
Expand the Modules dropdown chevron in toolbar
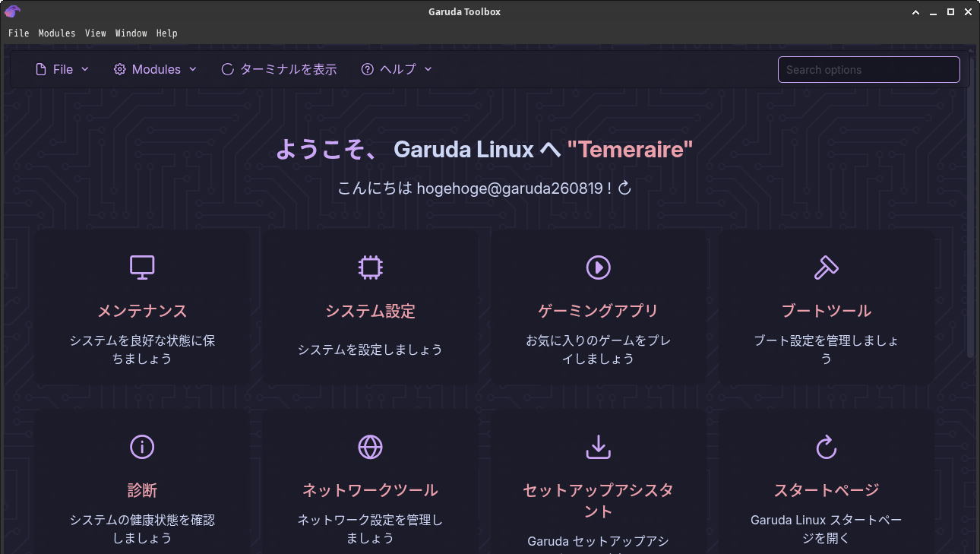point(193,69)
